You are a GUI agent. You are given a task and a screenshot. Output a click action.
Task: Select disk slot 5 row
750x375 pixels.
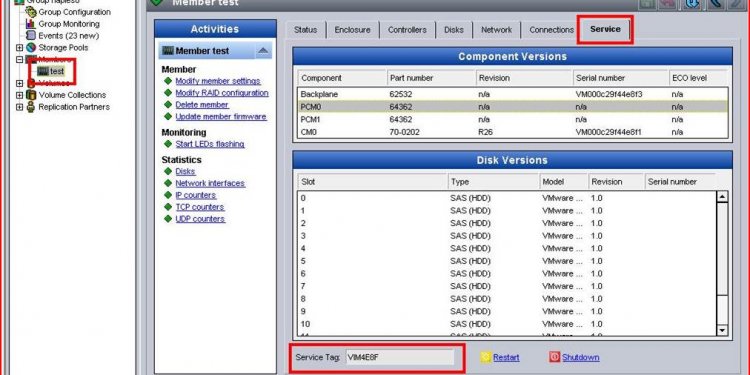(507, 261)
